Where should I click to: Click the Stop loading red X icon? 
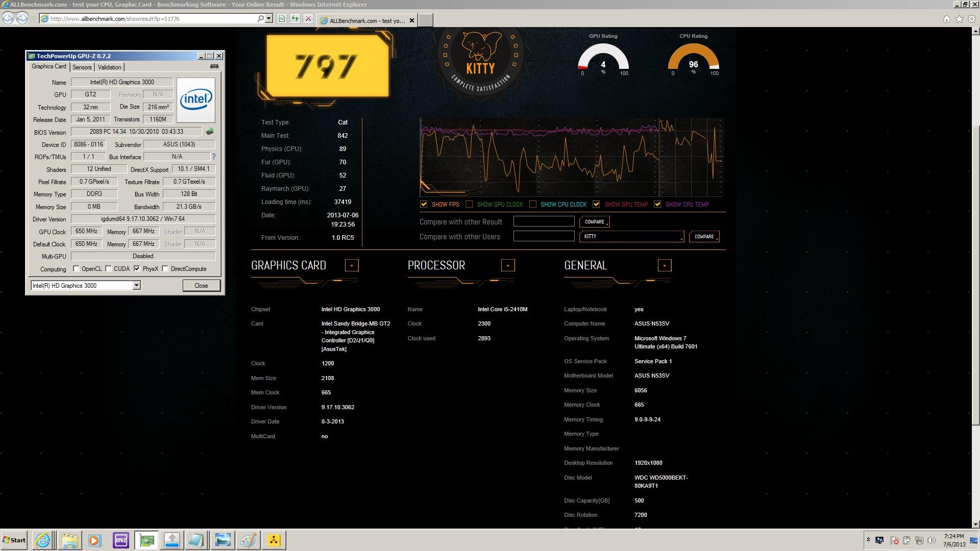308,19
